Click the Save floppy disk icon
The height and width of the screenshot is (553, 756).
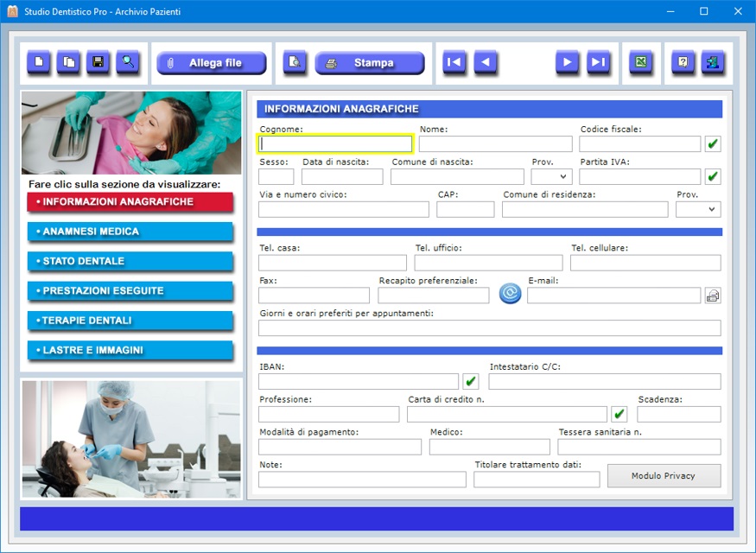(x=98, y=62)
